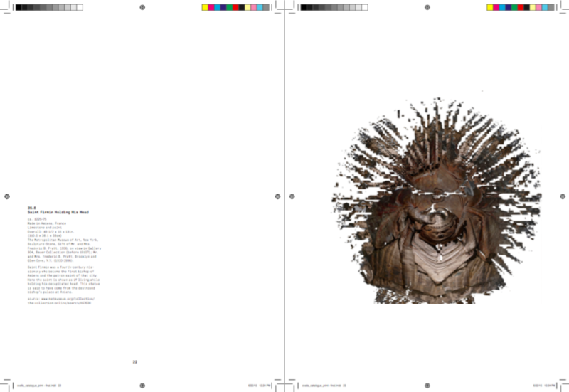
Task: Click the white swatch in the right page grayscale bar
Action: [x=365, y=7]
